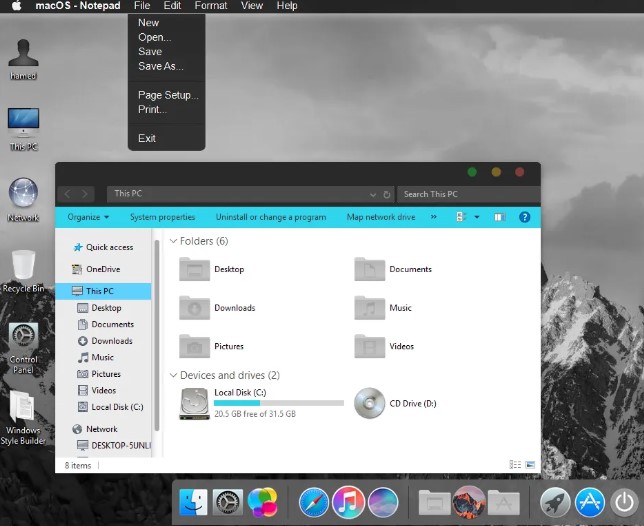Open the mountain wallpaper icon in dock
Image resolution: width=644 pixels, height=526 pixels.
pos(469,502)
